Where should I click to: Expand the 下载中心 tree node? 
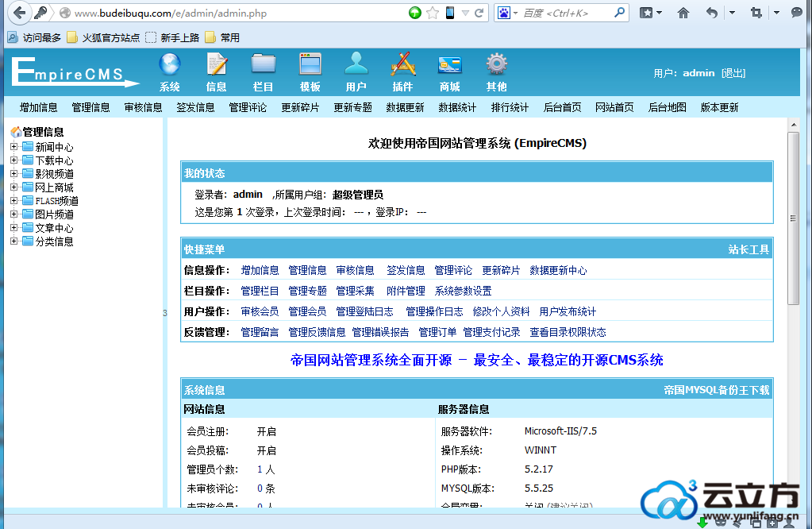14,160
